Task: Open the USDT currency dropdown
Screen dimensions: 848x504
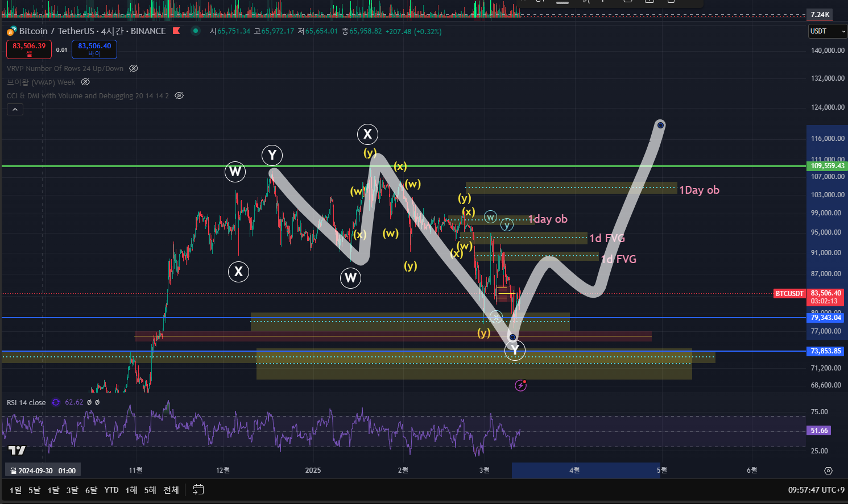Action: pos(828,31)
